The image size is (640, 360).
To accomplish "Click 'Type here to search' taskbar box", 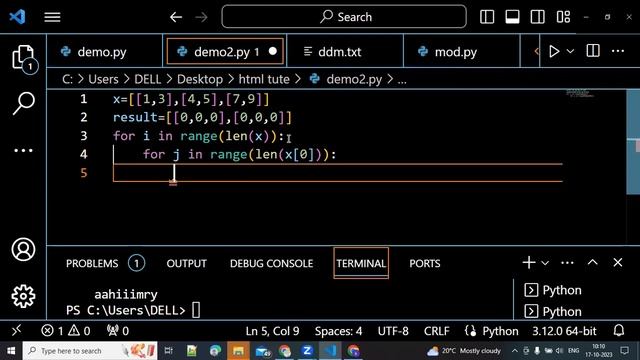I will point(89,351).
